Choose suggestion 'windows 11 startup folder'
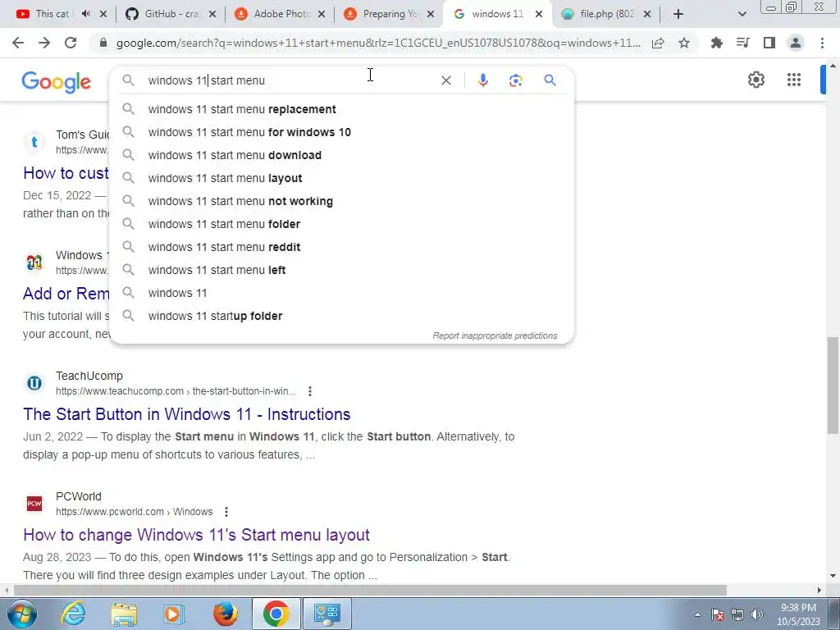This screenshot has width=840, height=630. coord(341,317)
